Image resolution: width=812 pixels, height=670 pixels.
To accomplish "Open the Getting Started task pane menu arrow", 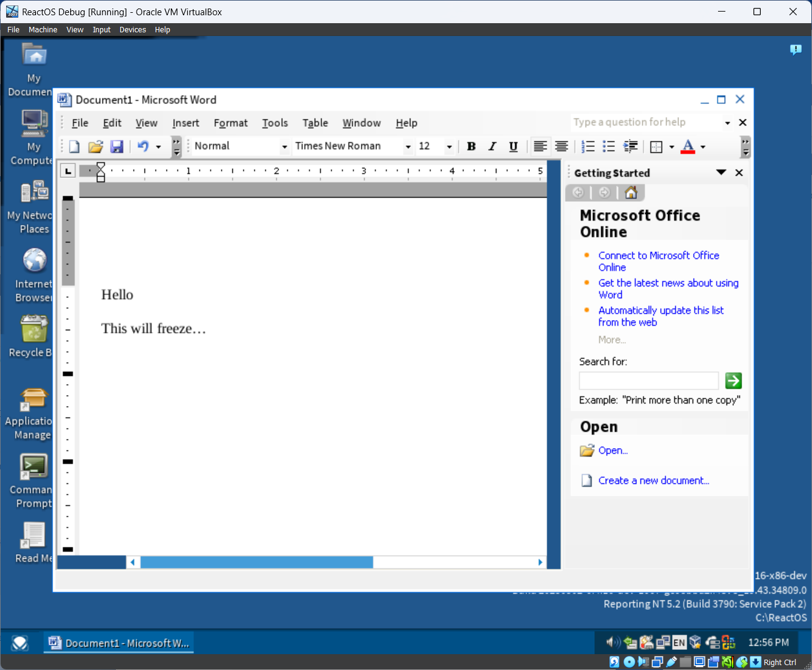I will pyautogui.click(x=721, y=173).
